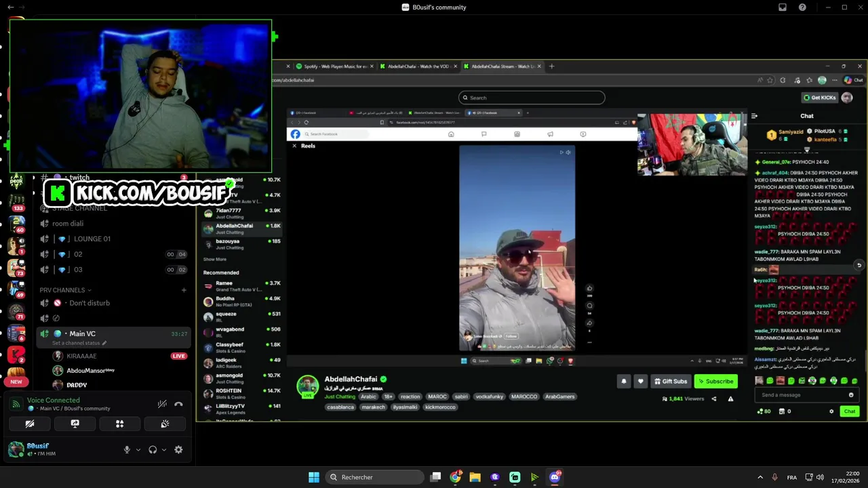Open the server with the 60 badge

pyautogui.click(x=16, y=223)
